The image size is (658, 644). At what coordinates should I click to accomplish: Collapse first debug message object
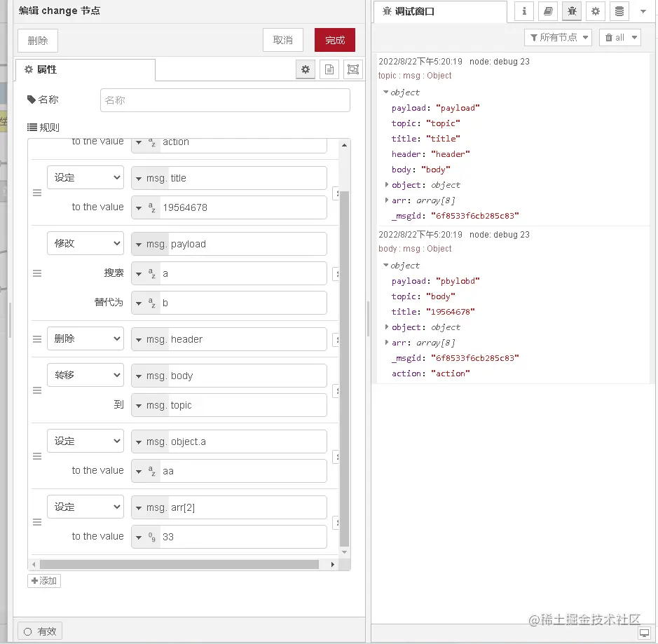click(385, 92)
